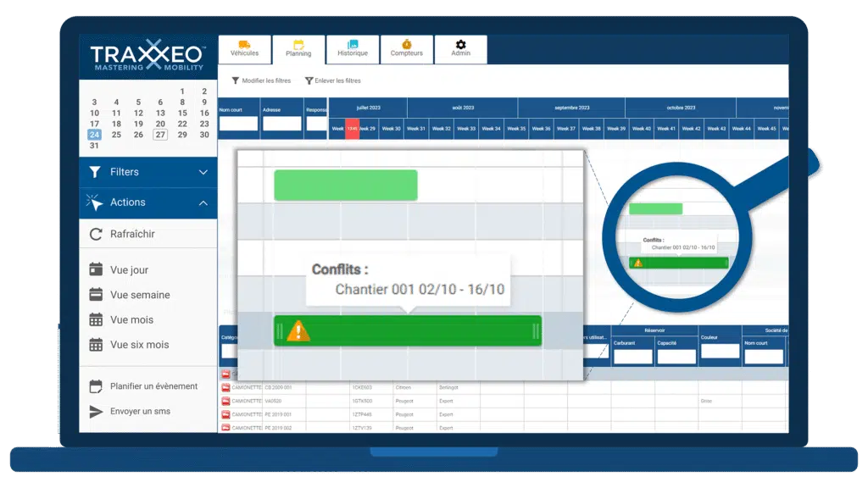Open the Compteurs tab
The height and width of the screenshot is (488, 868).
[406, 49]
